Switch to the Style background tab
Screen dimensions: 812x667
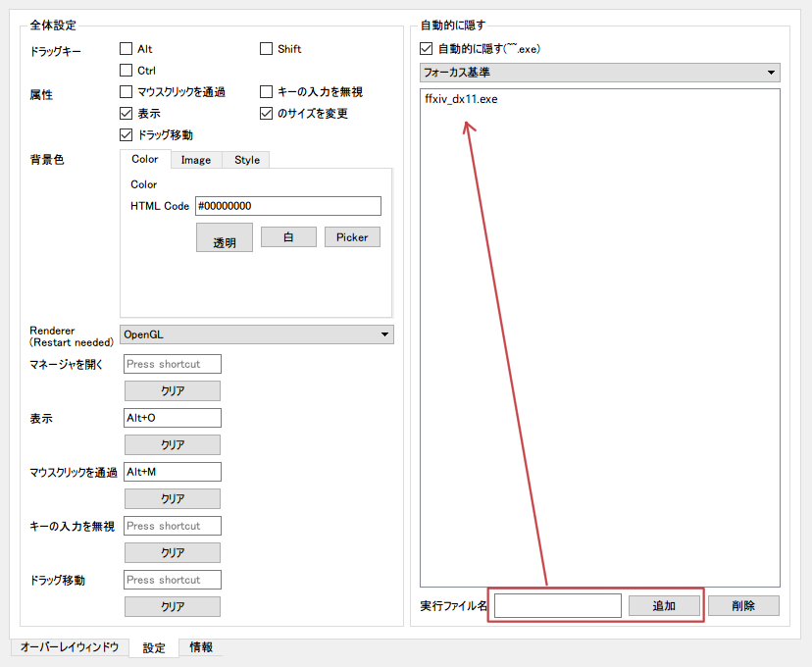246,160
